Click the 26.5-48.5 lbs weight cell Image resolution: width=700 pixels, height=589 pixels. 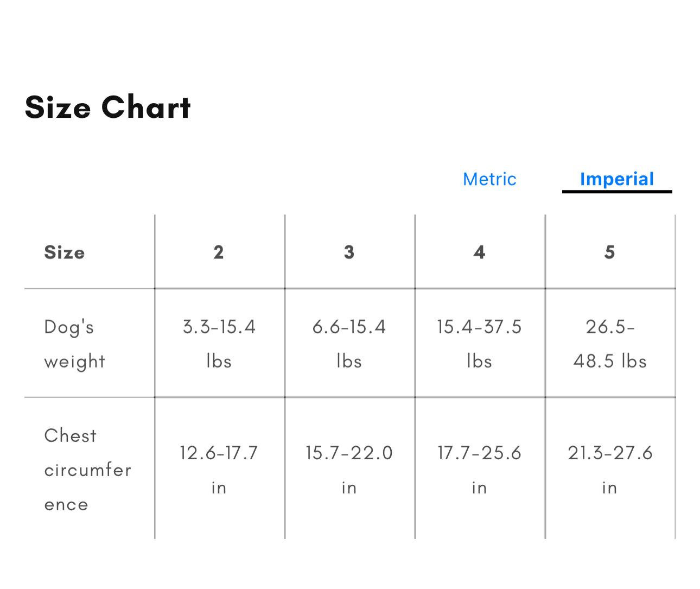(x=610, y=344)
